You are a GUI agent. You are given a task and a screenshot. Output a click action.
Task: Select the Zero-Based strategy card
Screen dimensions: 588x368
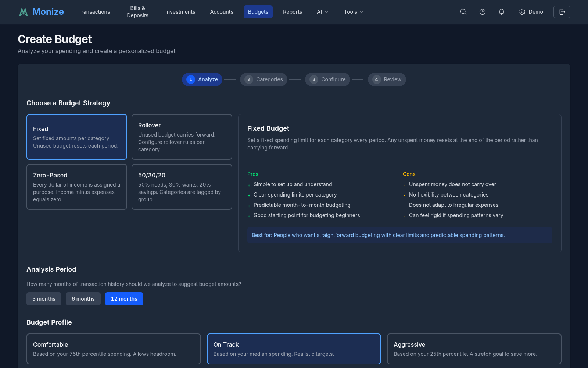point(77,187)
